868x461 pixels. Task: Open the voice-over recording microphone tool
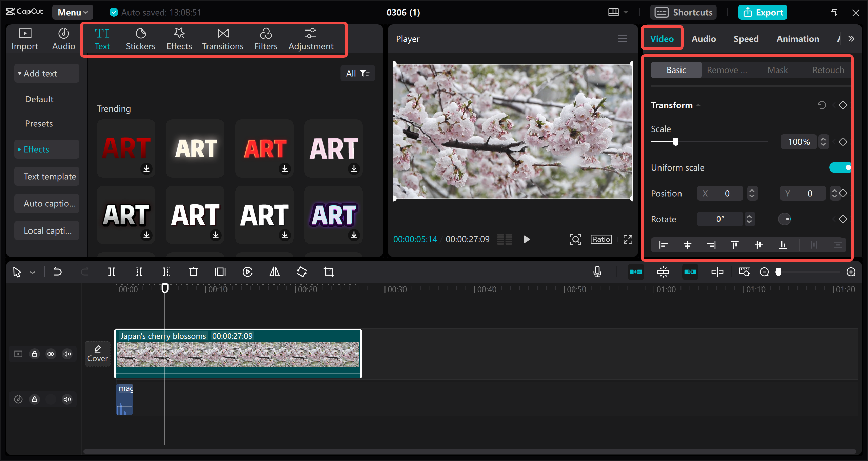[597, 272]
